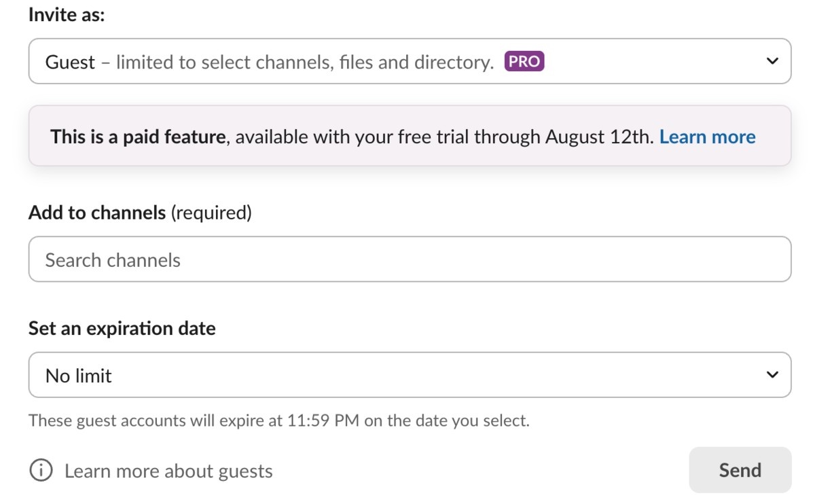Click the Guest role description text
815x504 pixels.
[x=272, y=62]
